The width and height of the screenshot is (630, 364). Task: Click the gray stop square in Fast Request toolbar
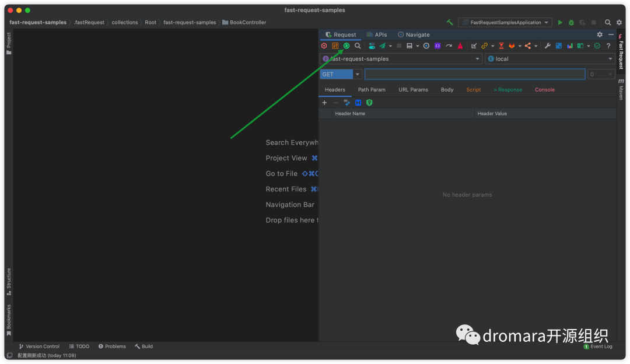coord(399,46)
